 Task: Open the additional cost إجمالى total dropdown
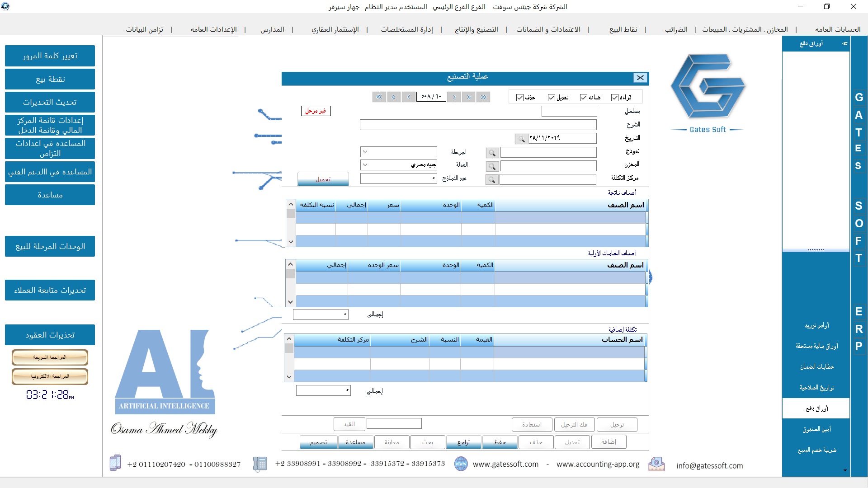pos(323,390)
